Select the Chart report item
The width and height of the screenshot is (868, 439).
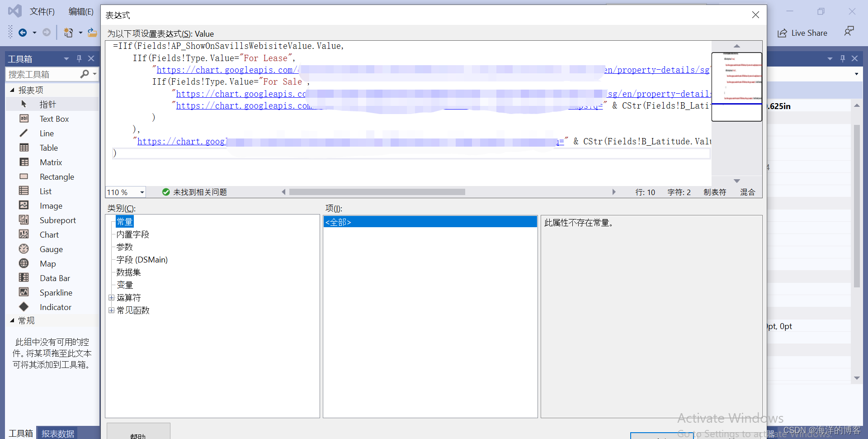[49, 234]
